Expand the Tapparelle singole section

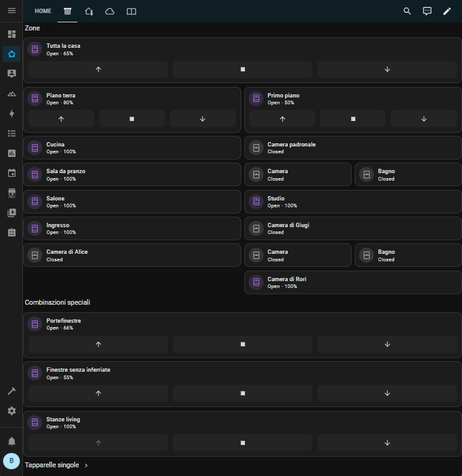(56, 465)
